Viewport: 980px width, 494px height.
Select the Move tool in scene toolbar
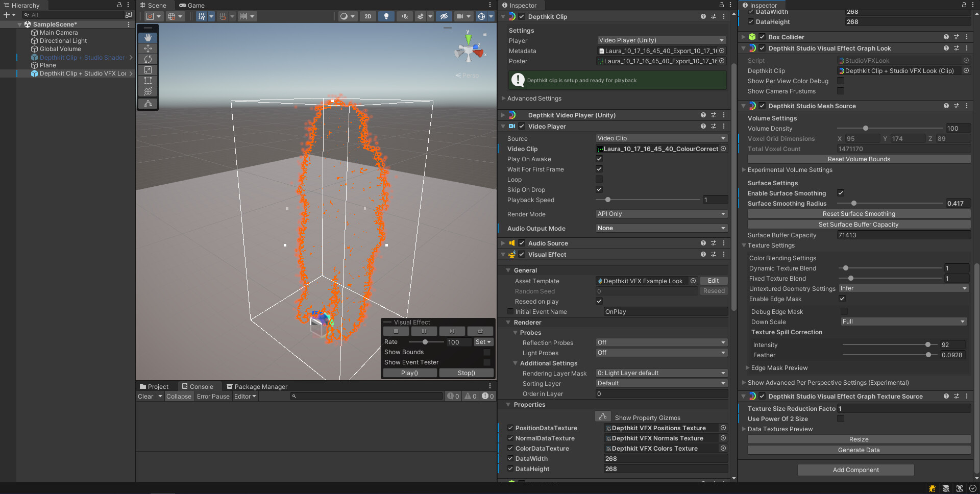148,48
